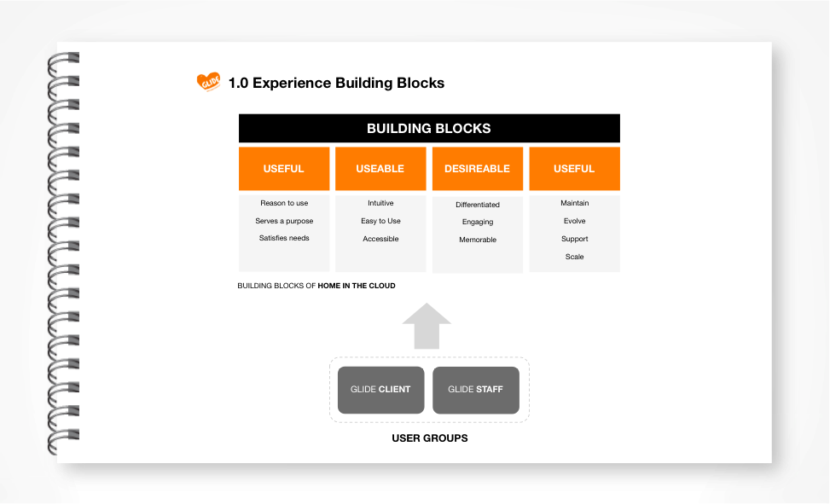Click the USER GROUPS label
830x504 pixels.
pyautogui.click(x=429, y=438)
